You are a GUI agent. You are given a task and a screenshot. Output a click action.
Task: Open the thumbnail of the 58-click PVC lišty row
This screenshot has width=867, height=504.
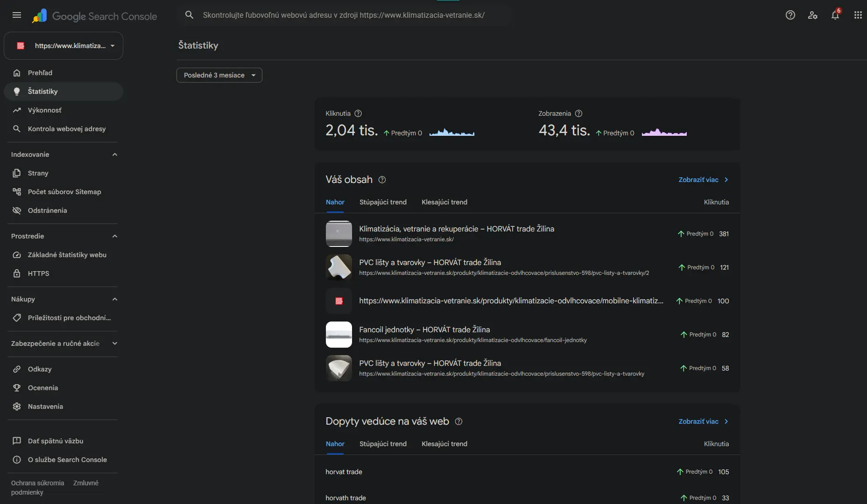(339, 368)
